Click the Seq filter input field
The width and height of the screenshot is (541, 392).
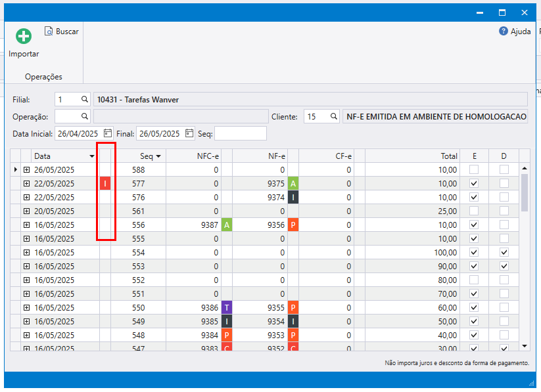240,133
